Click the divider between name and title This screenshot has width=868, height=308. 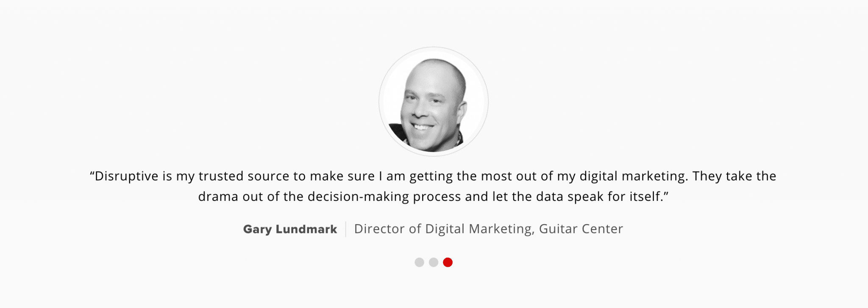tap(346, 229)
